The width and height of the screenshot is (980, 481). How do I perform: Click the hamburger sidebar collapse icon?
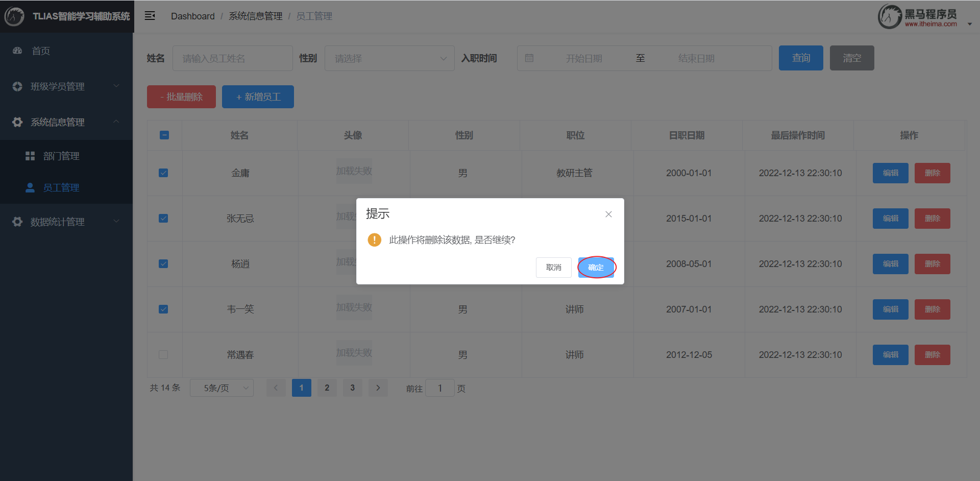point(150,16)
